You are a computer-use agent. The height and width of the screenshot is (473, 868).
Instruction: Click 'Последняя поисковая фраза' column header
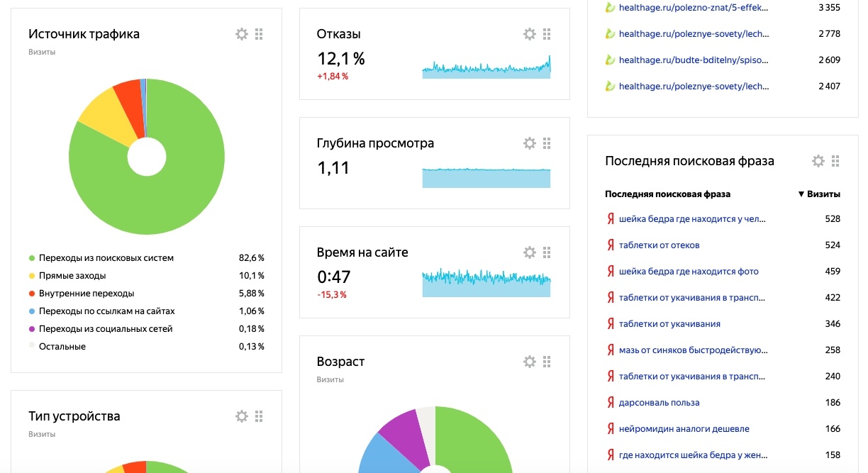[x=667, y=194]
